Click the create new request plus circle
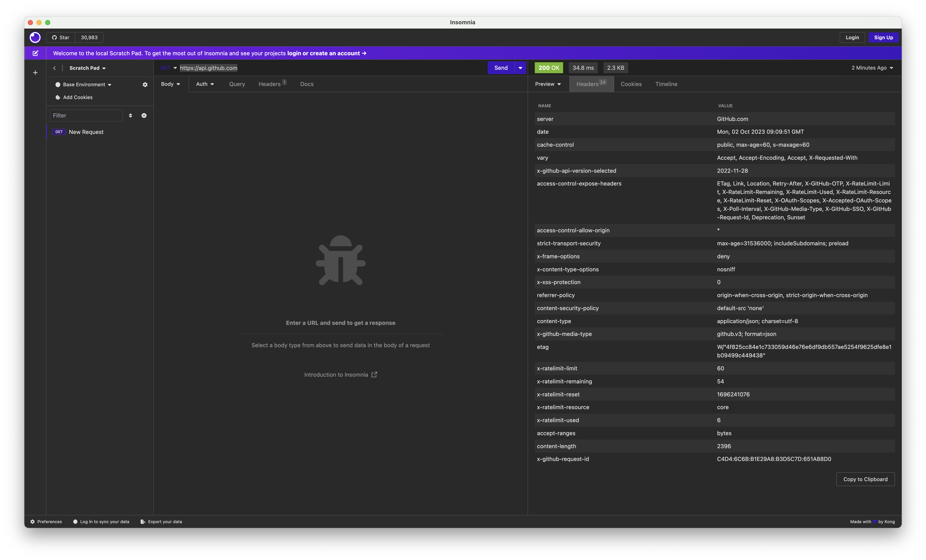 (144, 115)
